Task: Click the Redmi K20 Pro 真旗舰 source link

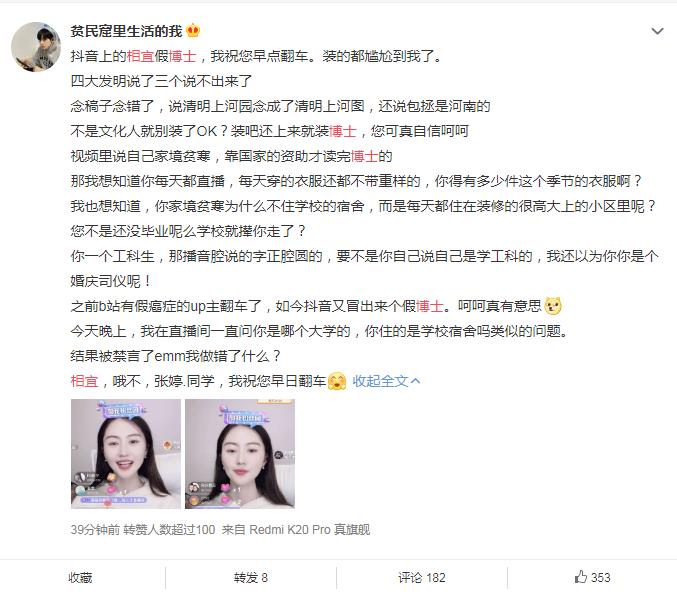Action: click(x=310, y=529)
